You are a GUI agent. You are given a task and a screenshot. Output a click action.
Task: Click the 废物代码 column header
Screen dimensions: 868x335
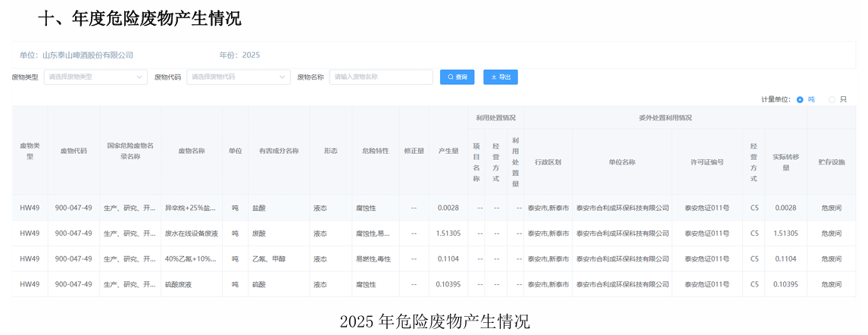[73, 151]
